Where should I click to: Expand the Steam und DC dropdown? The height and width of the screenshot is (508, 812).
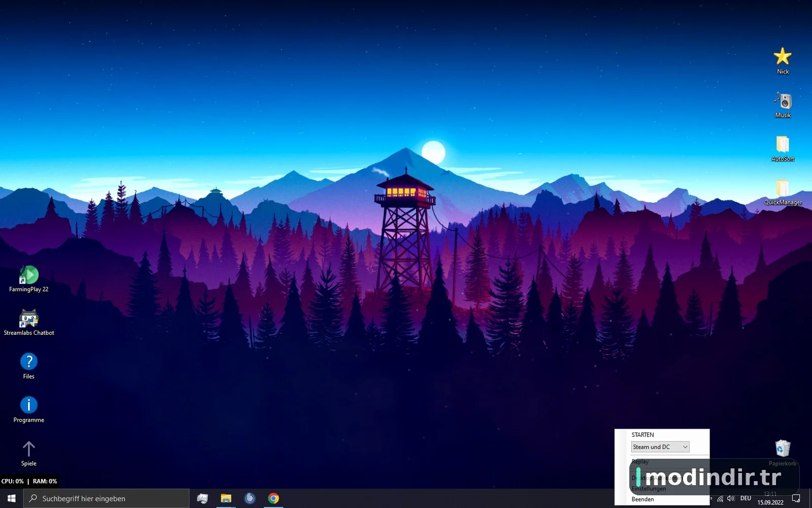pos(660,447)
